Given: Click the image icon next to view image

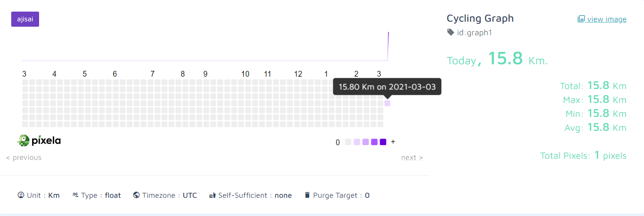Looking at the screenshot, I should click(x=581, y=19).
